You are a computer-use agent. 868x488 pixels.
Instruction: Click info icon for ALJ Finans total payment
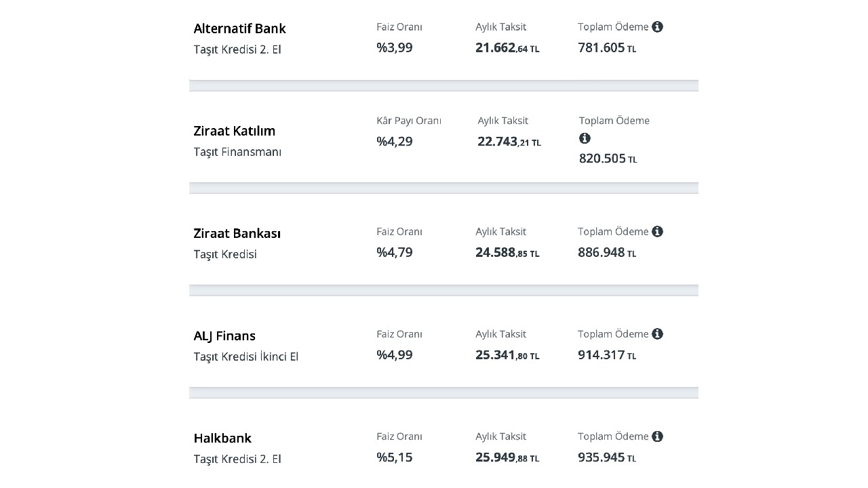point(657,334)
